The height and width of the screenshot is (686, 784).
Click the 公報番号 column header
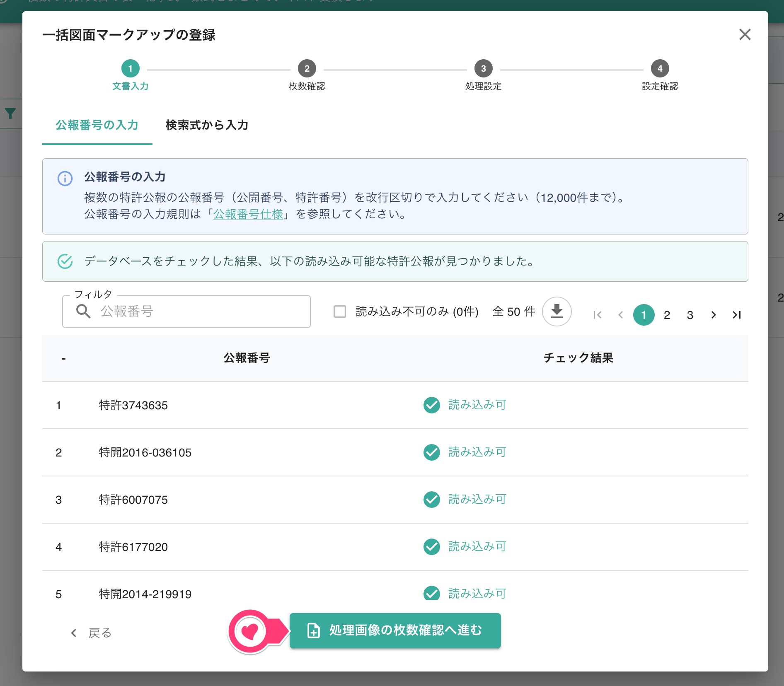[247, 358]
